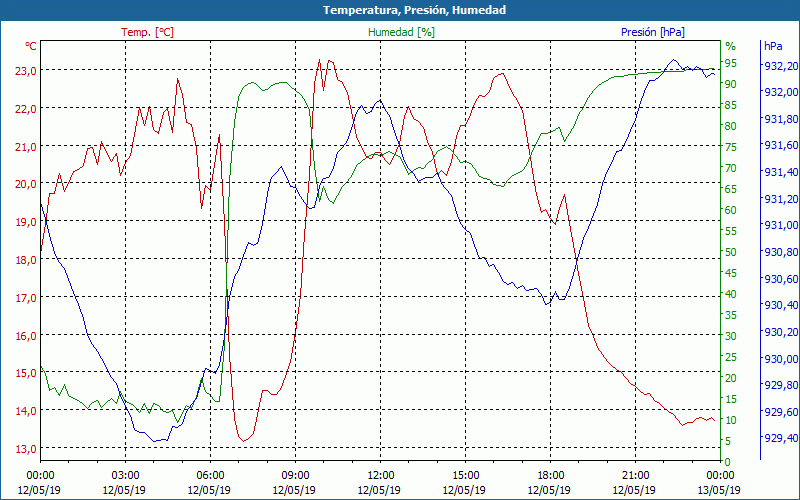The image size is (800, 500).
Task: Click the "19,0" temperature axis value
Action: (x=26, y=222)
